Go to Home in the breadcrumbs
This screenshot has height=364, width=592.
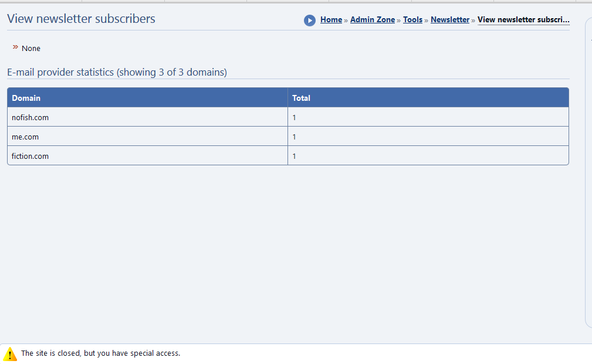tap(331, 20)
